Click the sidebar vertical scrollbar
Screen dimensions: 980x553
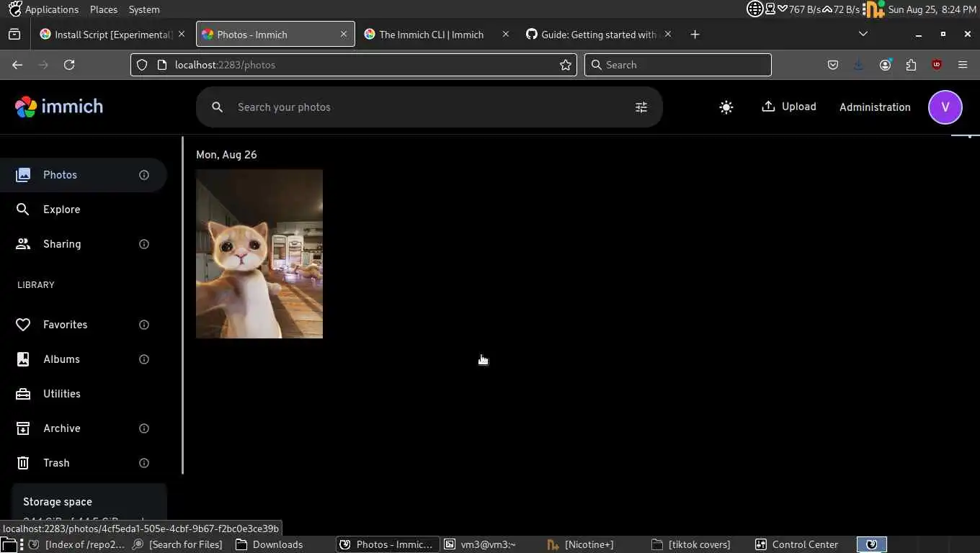point(182,305)
